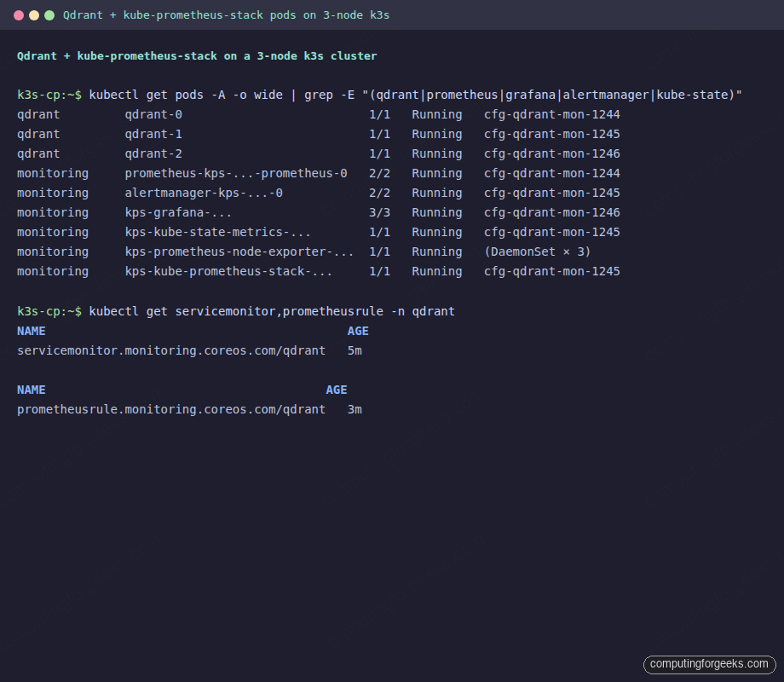Select pod alertmanager-kps-...-0

coord(204,193)
